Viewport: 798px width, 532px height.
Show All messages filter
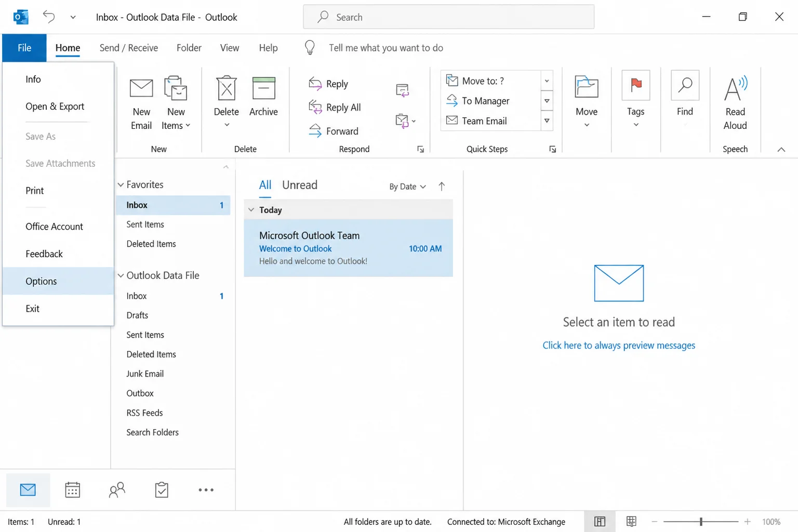click(265, 185)
